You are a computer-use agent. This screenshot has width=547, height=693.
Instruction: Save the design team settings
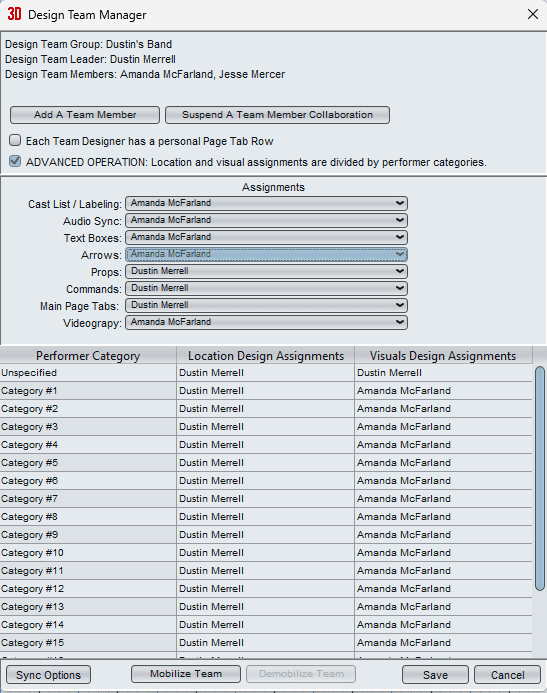[435, 675]
